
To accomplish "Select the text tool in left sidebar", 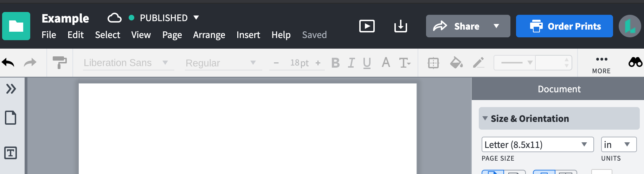I will pos(11,153).
